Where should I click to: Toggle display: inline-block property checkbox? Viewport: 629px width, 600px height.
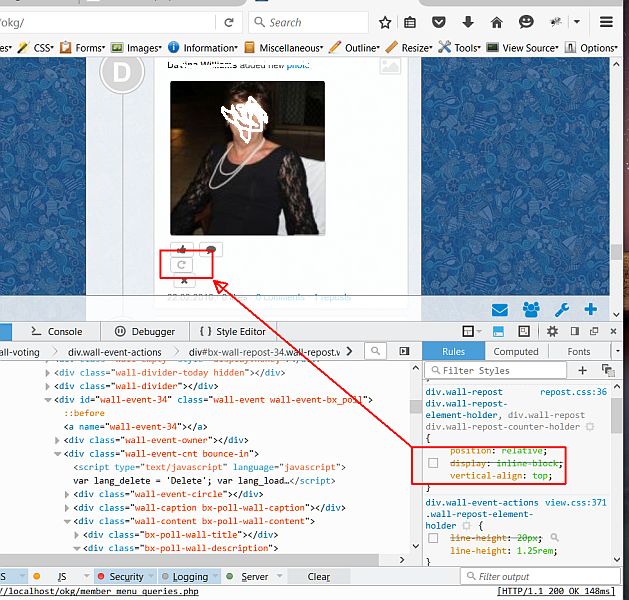tap(433, 463)
